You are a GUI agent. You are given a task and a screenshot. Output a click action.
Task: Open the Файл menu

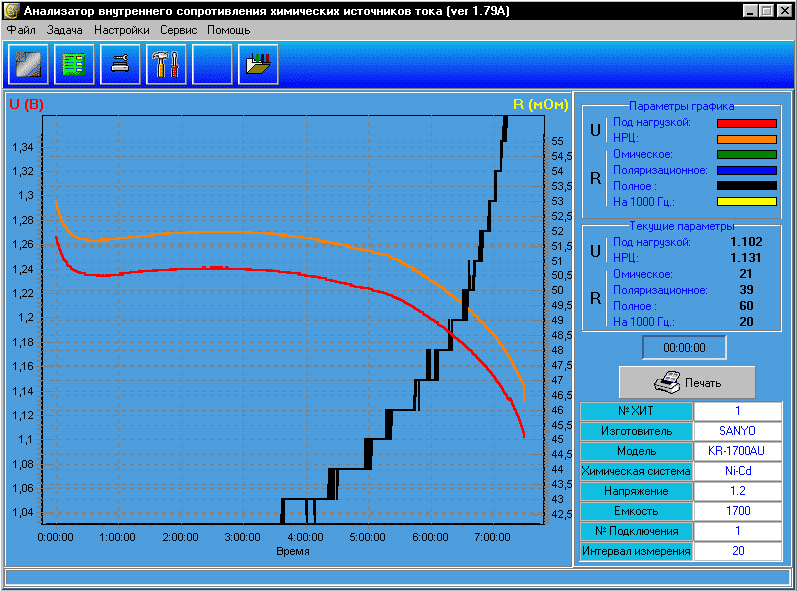click(21, 30)
